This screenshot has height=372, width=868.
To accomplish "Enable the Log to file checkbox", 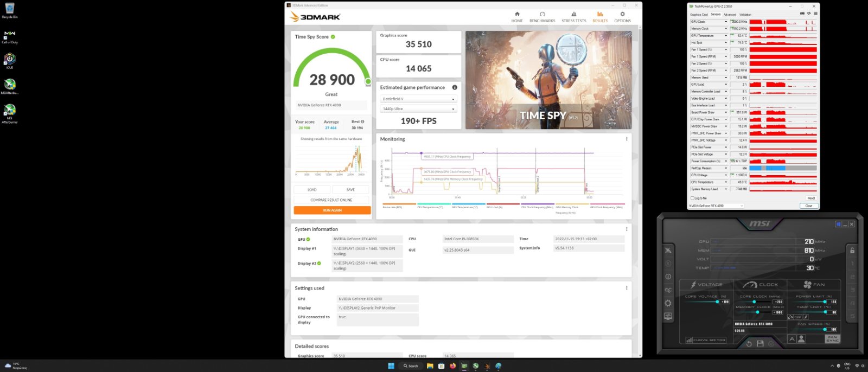I will [x=692, y=198].
